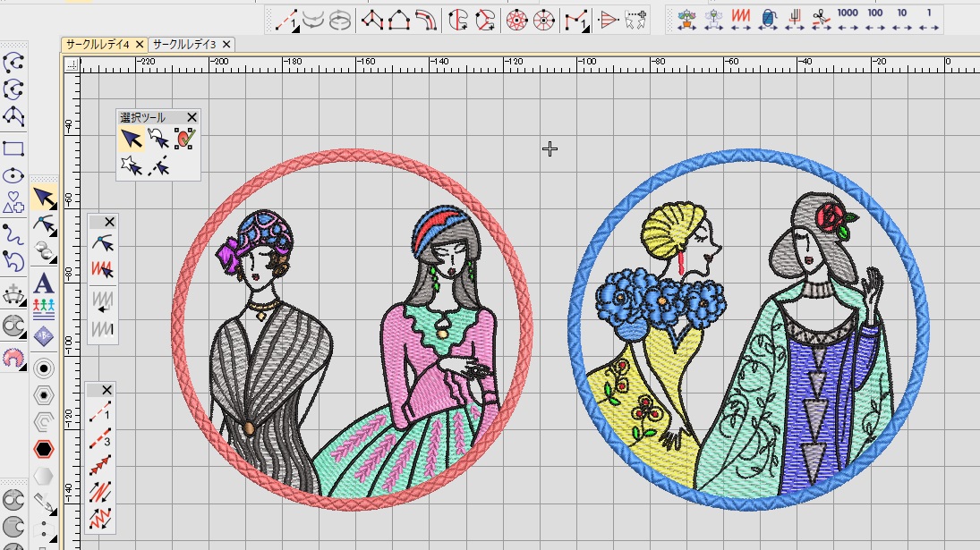The image size is (980, 550).
Task: Choose single run stitch in floating panel
Action: click(100, 412)
